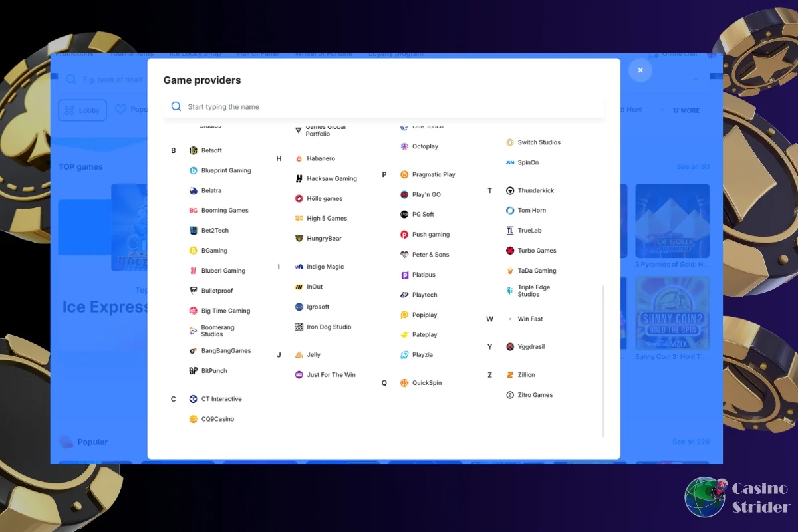Select the magnifier icon in provider search
Viewport: 798px width, 532px height.
coord(176,107)
